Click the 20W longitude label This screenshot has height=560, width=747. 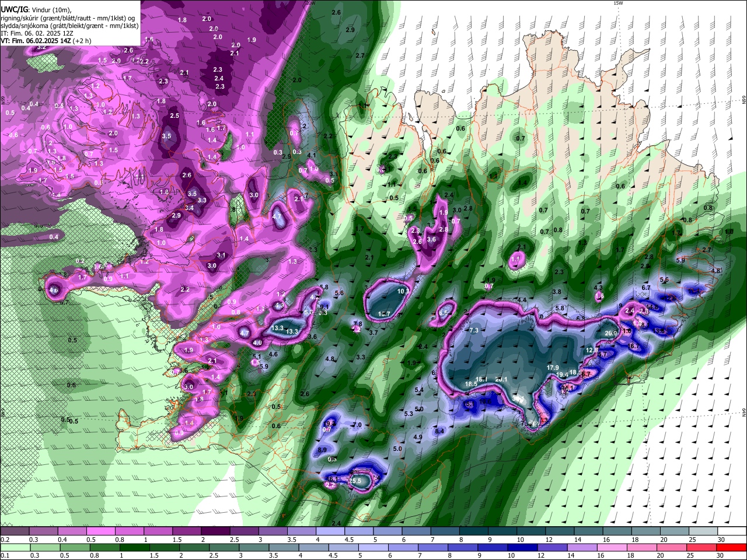310,3
